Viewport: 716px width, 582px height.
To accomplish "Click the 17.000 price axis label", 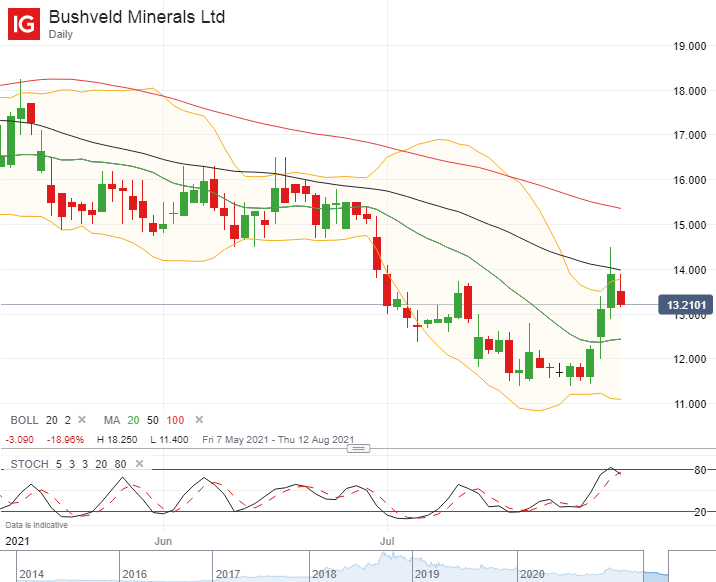I will [690, 135].
